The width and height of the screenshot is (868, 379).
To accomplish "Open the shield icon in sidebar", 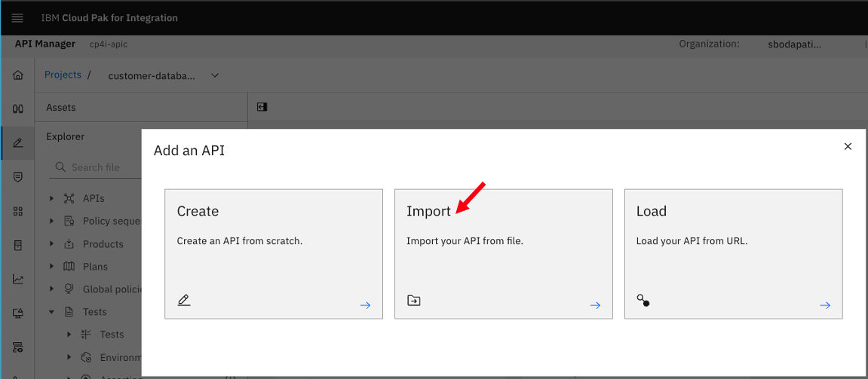I will point(17,177).
